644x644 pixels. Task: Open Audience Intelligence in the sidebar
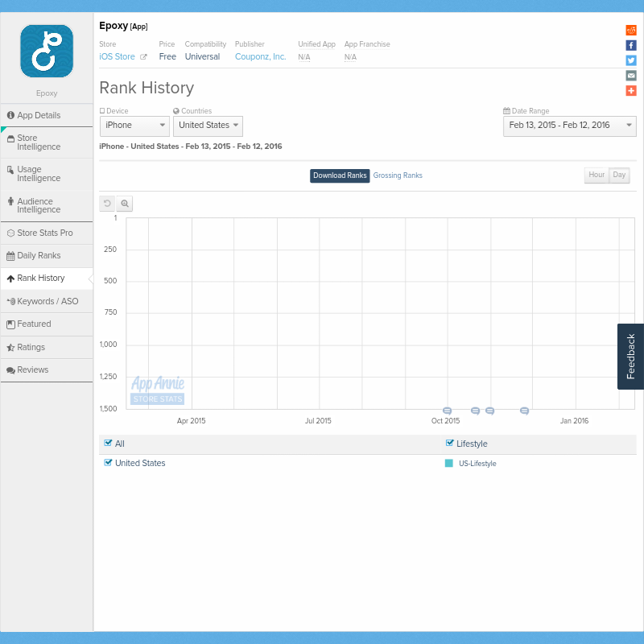47,205
